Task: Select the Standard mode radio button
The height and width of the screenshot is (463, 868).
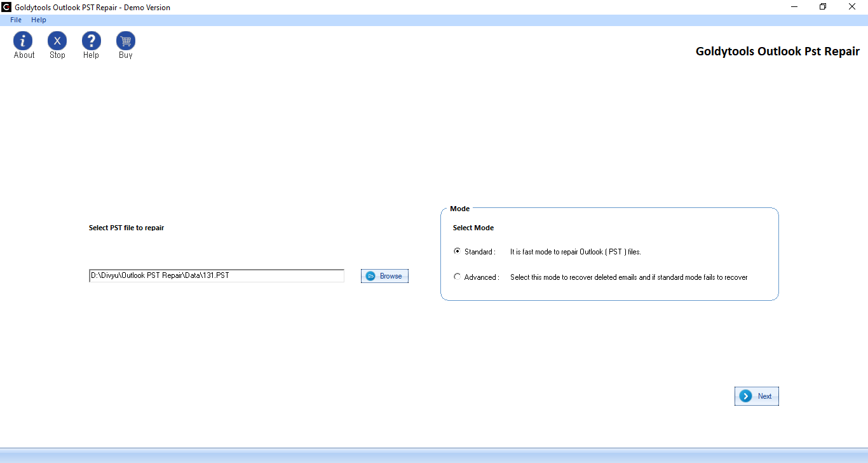Action: click(x=457, y=251)
